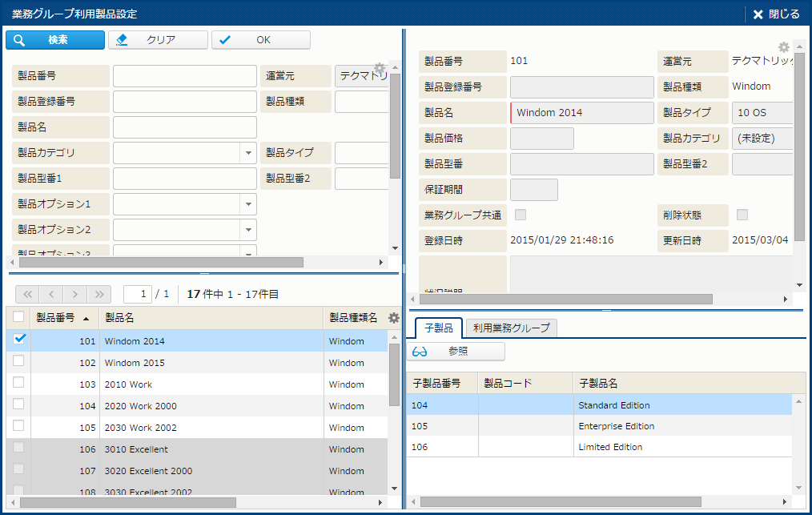
Task: Click the glasses icon on 参照 button
Action: [420, 352]
